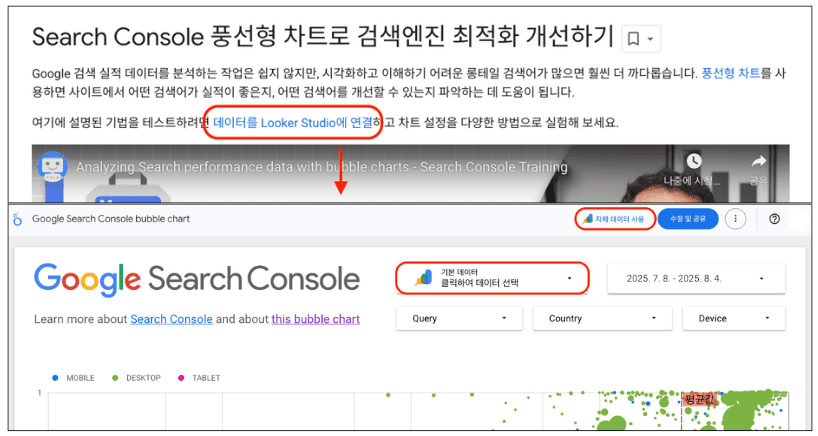Click the 평균값 average label on chart
This screenshot has width=818, height=436.
pos(699,399)
